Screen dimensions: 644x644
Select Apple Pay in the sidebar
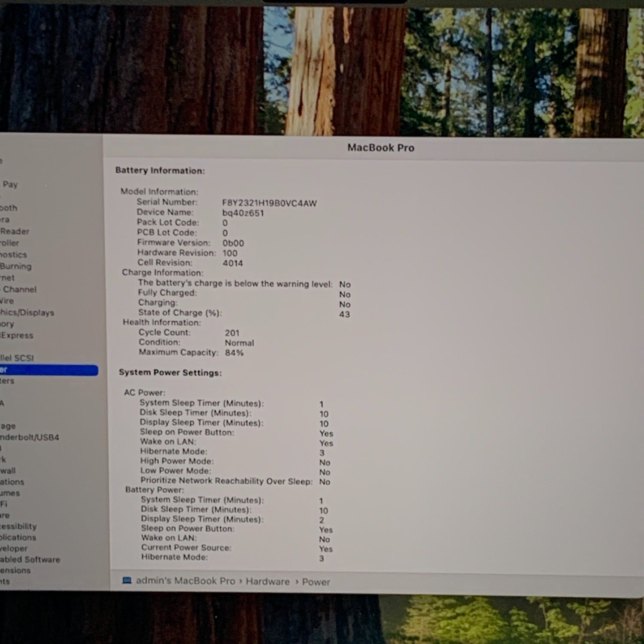pyautogui.click(x=10, y=185)
